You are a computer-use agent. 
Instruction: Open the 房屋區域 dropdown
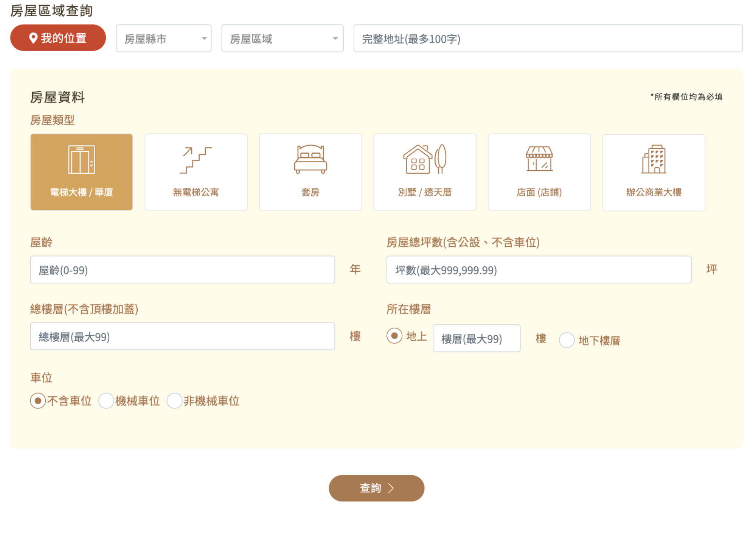(x=282, y=38)
